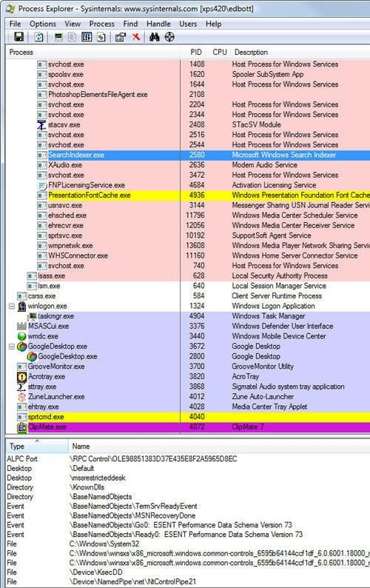Sort lower pane by Name column
370x588 pixels.
[x=219, y=447]
